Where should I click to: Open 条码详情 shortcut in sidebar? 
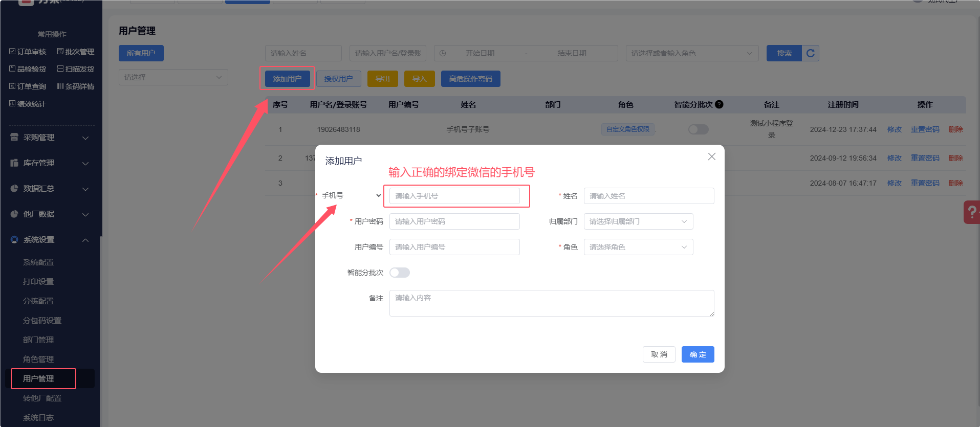pos(76,86)
